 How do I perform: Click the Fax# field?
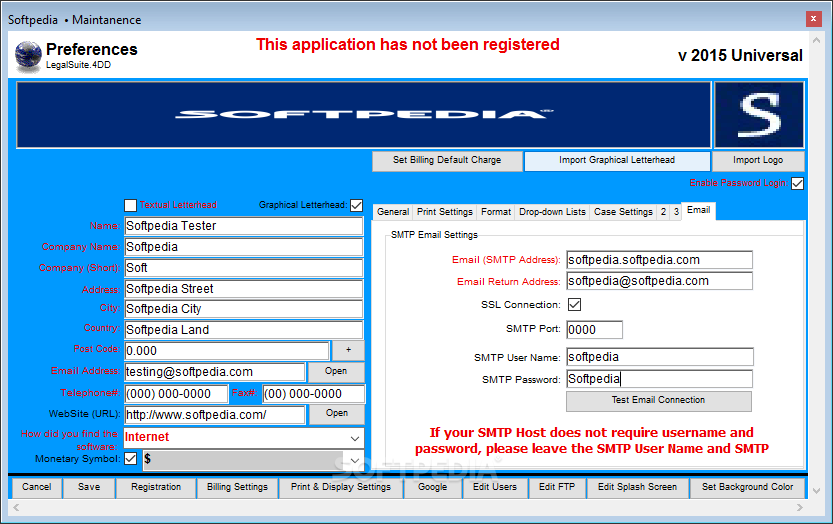[314, 394]
